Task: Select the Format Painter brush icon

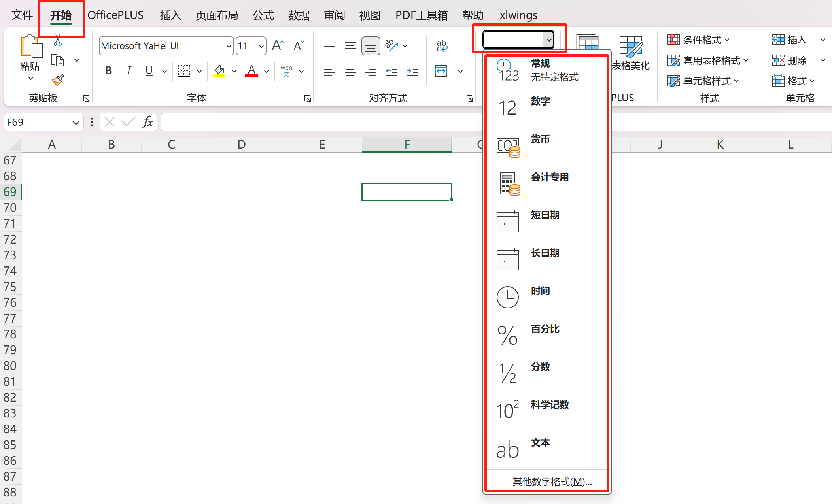Action: click(58, 80)
